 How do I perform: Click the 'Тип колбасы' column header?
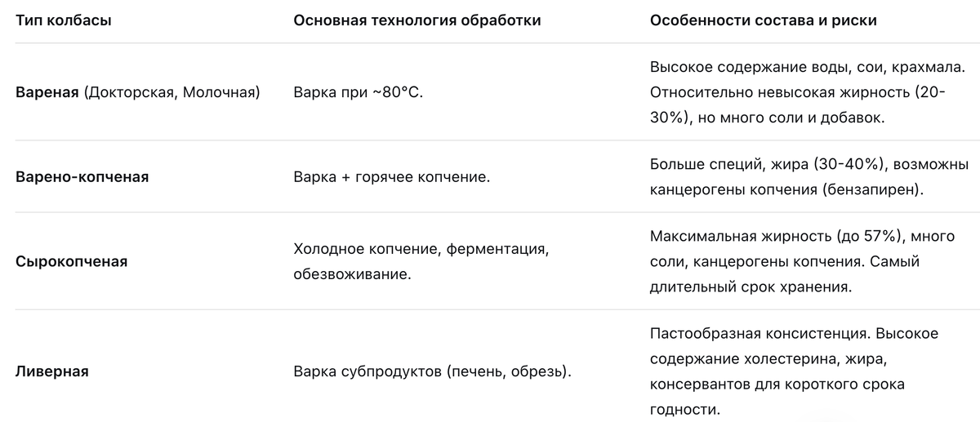point(64,20)
